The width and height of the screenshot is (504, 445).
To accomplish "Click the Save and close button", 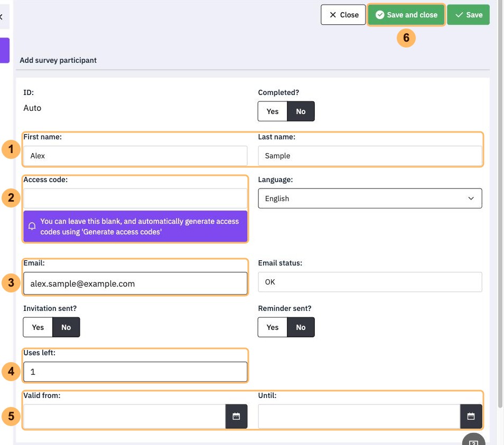I will [x=406, y=15].
